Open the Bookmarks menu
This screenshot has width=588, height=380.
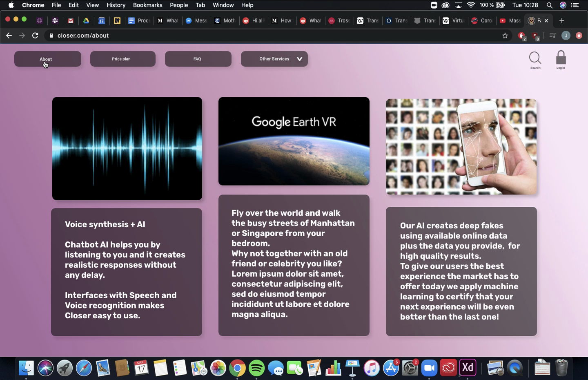point(147,5)
